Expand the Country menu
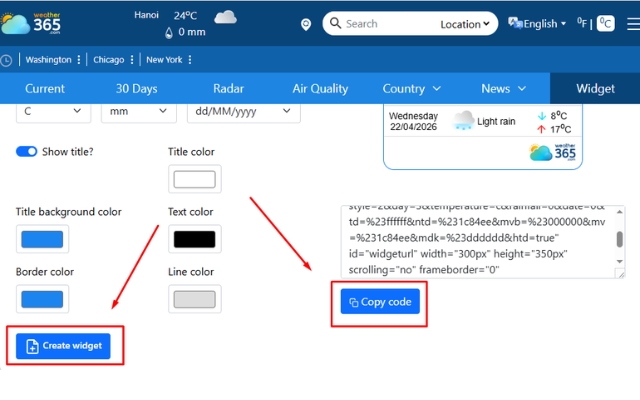 [x=411, y=89]
